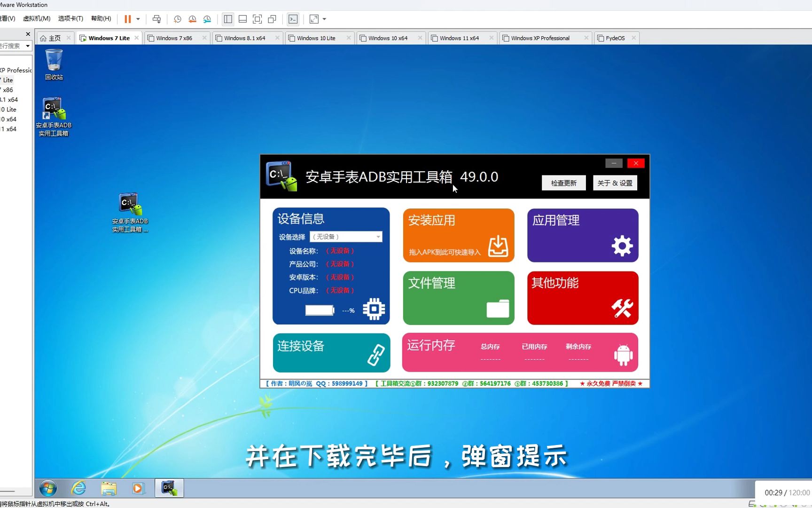Toggle the thumbnail bar view icon

tap(242, 19)
